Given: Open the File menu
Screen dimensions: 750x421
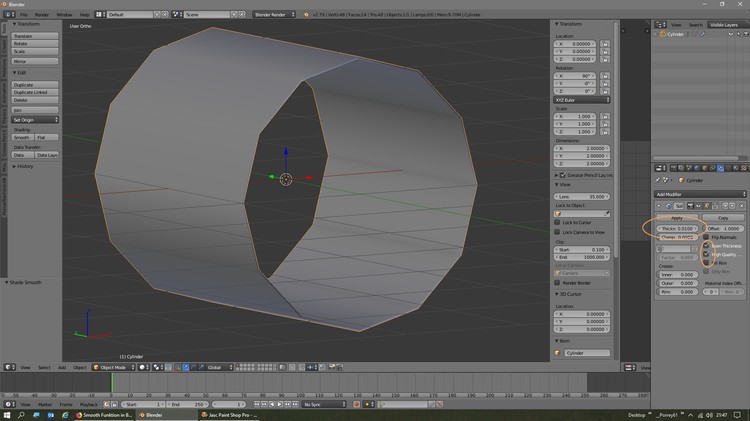Looking at the screenshot, I should click(22, 15).
